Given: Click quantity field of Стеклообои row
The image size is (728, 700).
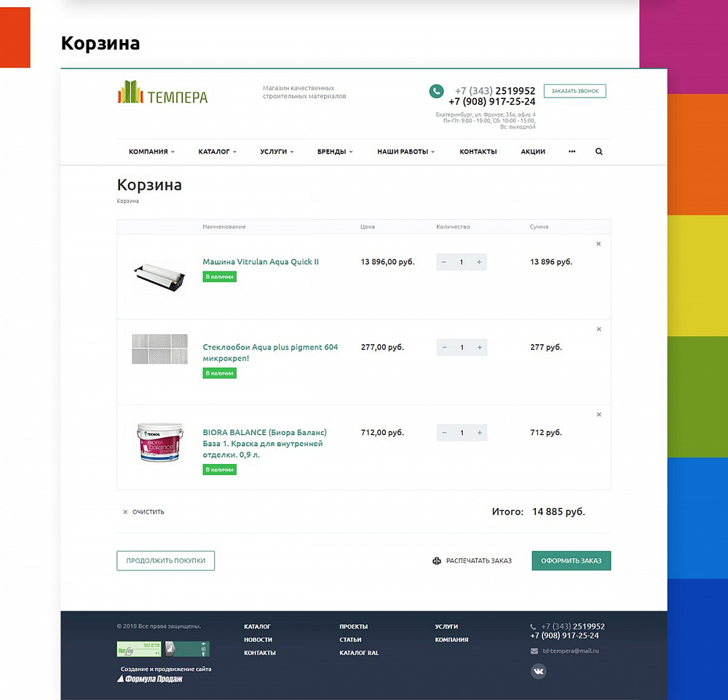Looking at the screenshot, I should (x=462, y=348).
